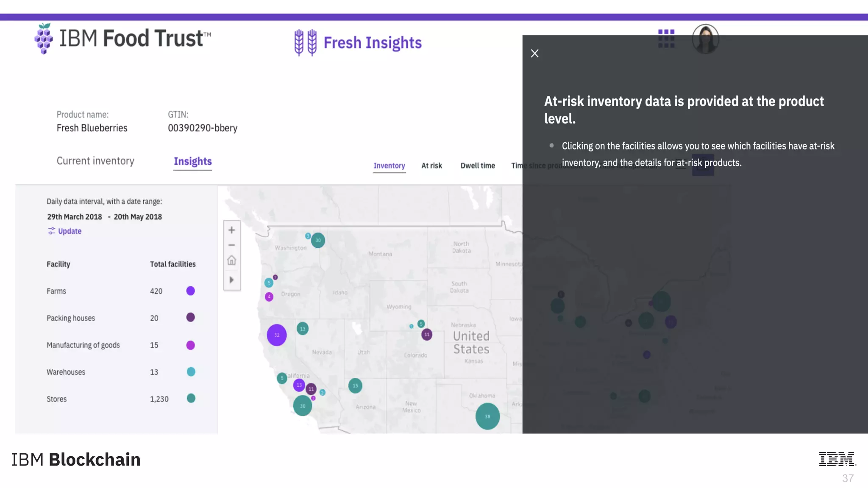Image resolution: width=868 pixels, height=488 pixels.
Task: Click the Fresh Insights wheat icon
Action: (x=306, y=42)
